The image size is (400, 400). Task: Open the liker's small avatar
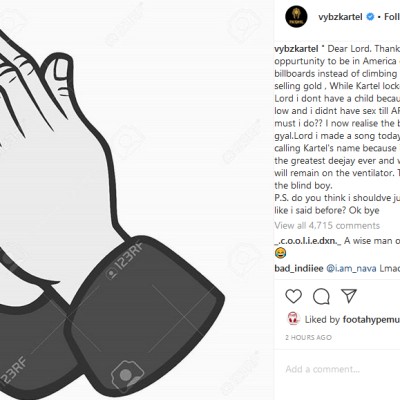(x=293, y=319)
